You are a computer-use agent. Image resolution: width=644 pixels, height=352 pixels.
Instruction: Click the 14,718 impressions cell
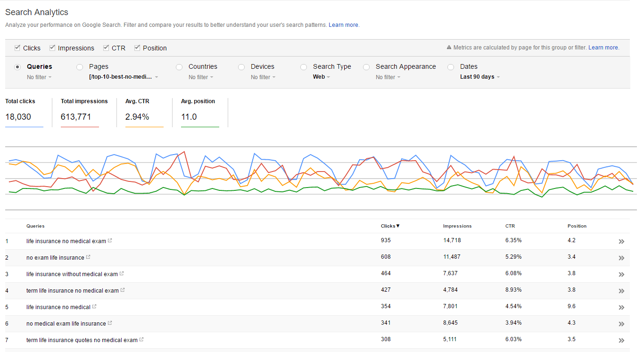(x=452, y=240)
